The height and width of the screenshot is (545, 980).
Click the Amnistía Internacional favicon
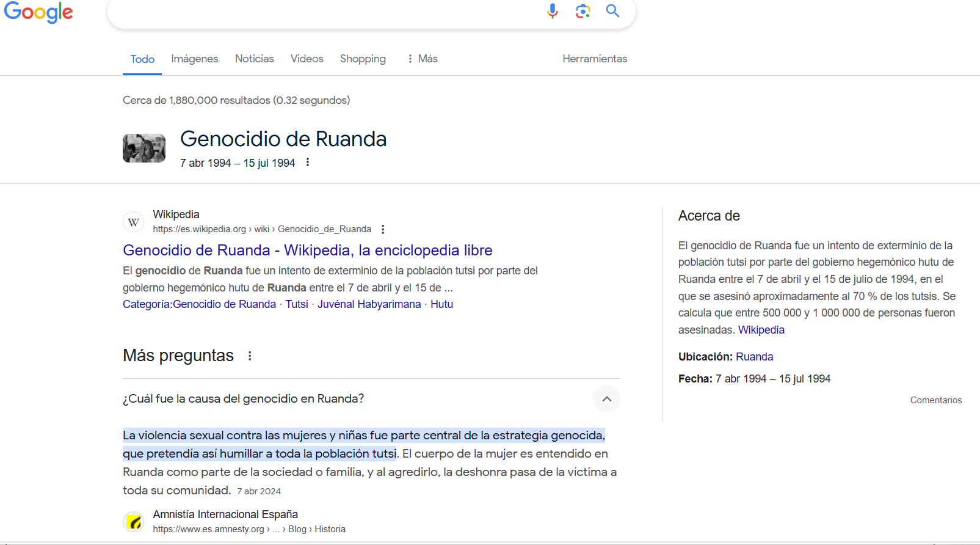134,522
